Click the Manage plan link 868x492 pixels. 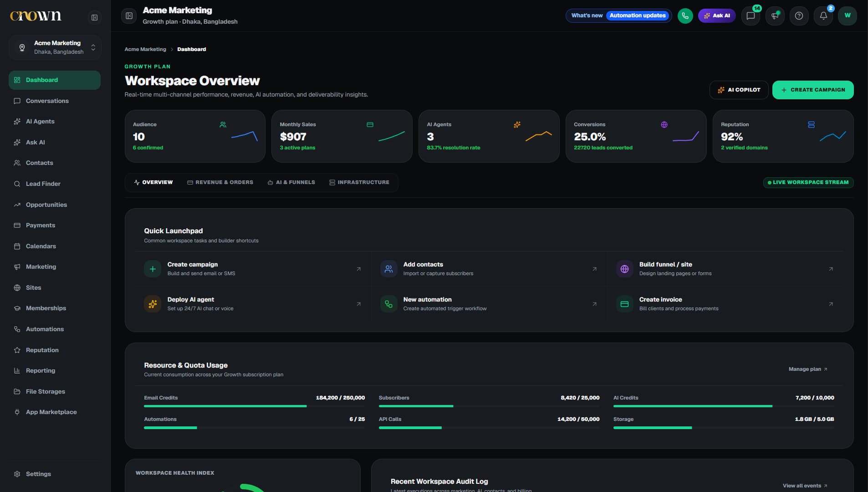pyautogui.click(x=808, y=369)
